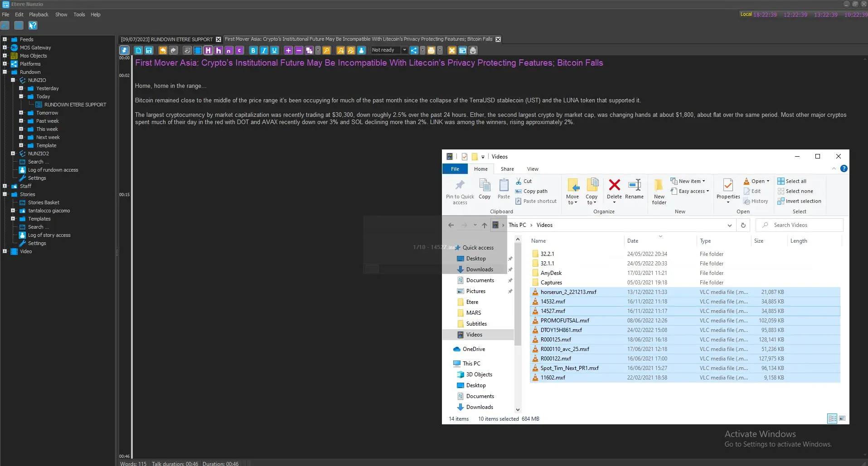Open the Not ready status dropdown
This screenshot has width=868, height=466.
404,50
